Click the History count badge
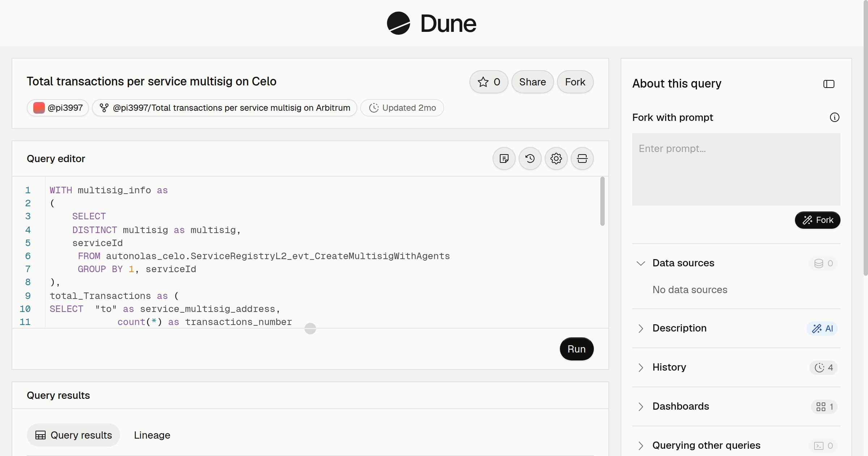This screenshot has height=456, width=868. [824, 368]
